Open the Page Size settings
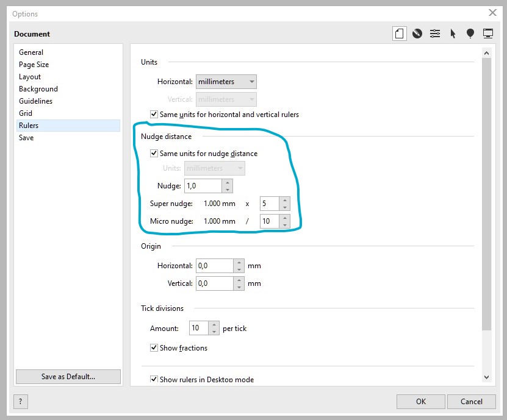Image resolution: width=507 pixels, height=420 pixels. click(x=34, y=64)
